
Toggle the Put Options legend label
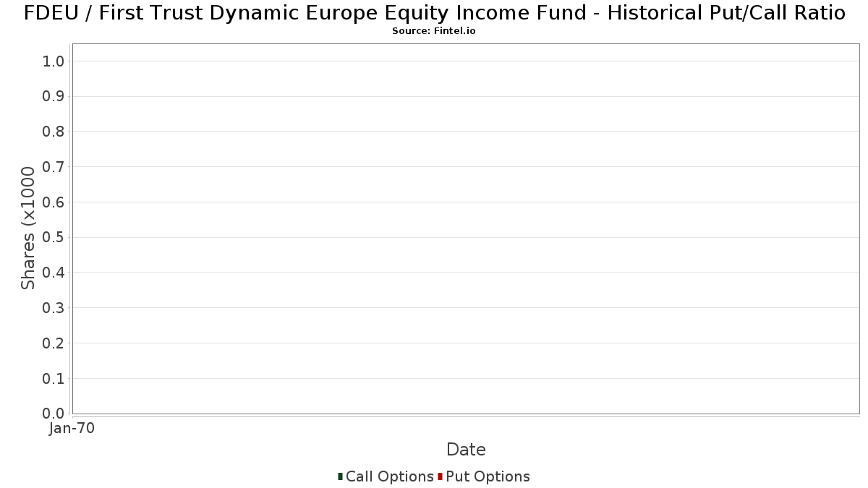(x=488, y=476)
